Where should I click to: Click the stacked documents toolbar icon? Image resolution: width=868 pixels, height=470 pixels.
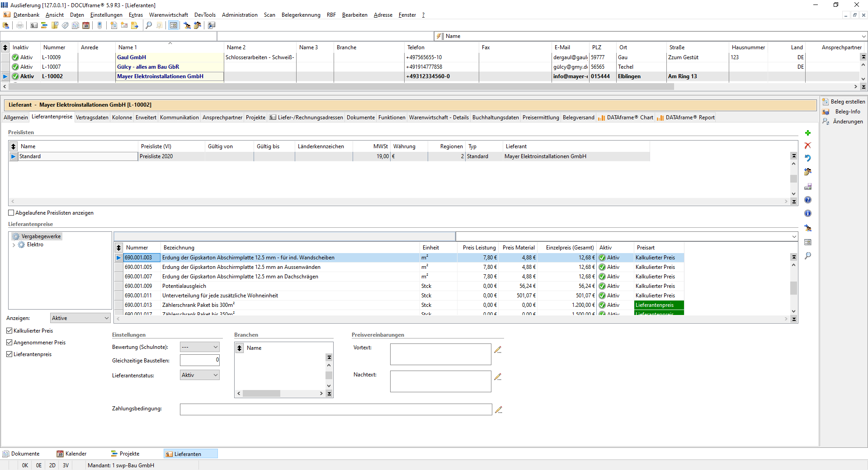75,25
